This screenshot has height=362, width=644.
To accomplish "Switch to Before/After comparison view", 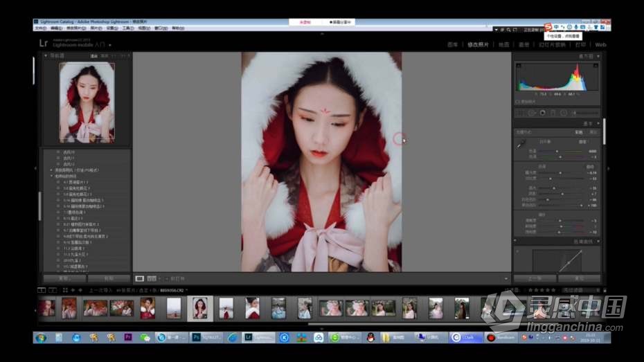I will (x=152, y=279).
